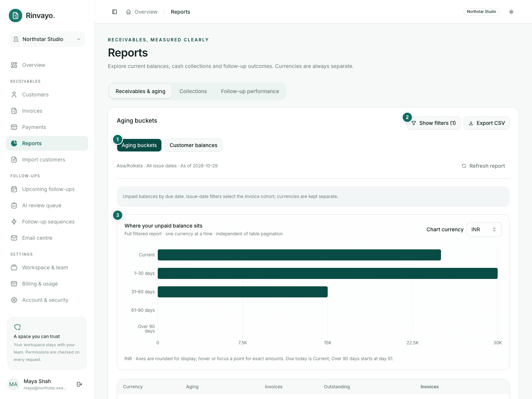Open Invoices in the sidebar
Viewport: 532px width, 399px height.
(x=47, y=111)
